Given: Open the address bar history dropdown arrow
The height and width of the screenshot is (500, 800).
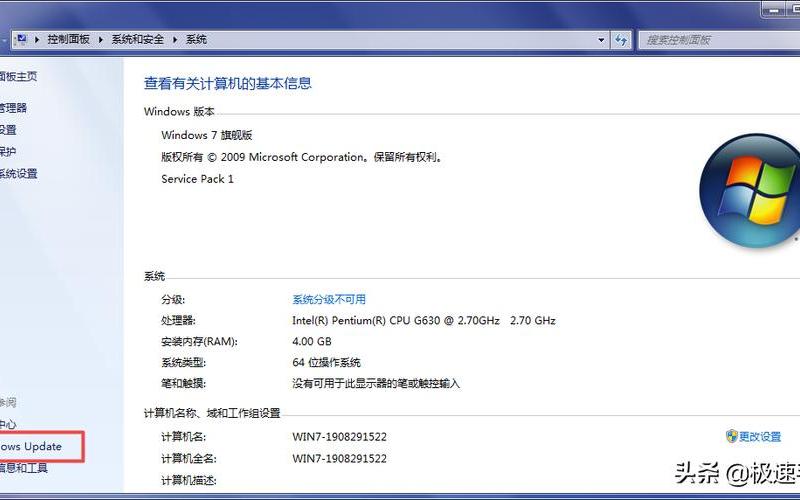Looking at the screenshot, I should (x=601, y=40).
